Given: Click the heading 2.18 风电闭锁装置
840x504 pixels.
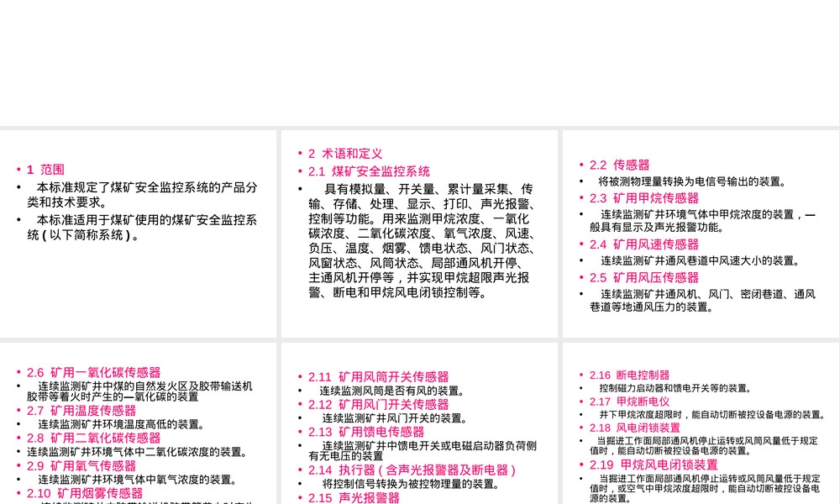Looking at the screenshot, I should coord(635,428).
